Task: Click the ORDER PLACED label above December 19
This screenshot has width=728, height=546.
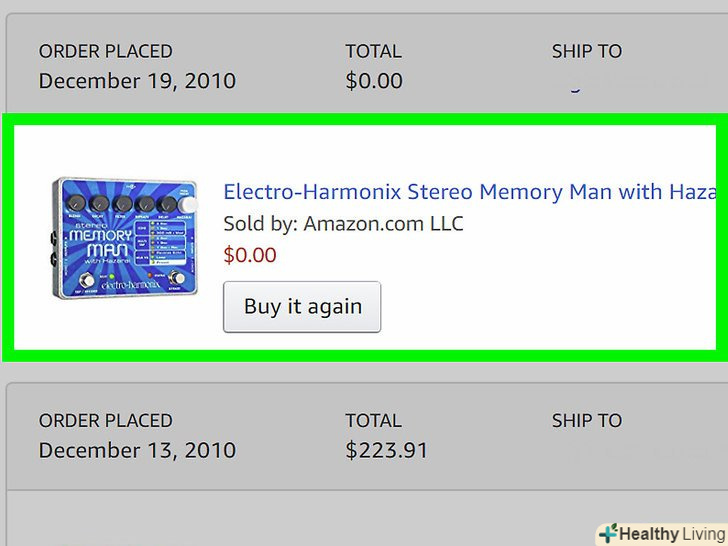Action: [105, 51]
